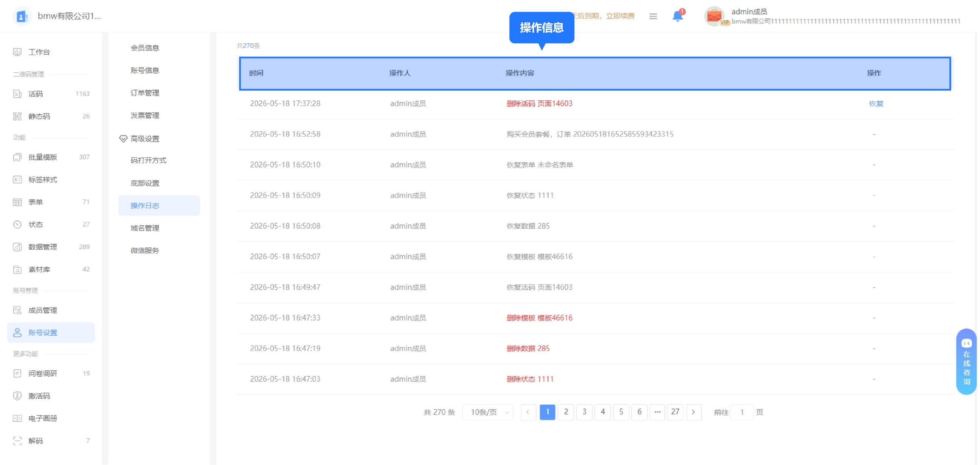Click the 成员管理 sidebar icon

tap(17, 310)
